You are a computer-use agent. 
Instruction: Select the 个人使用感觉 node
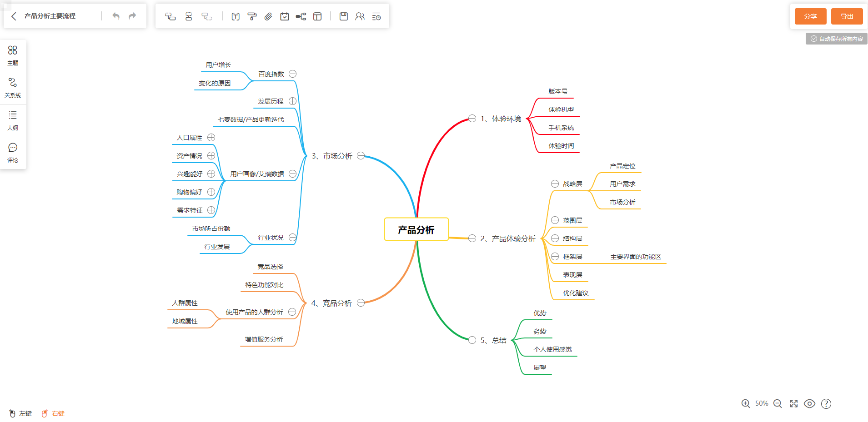[552, 349]
